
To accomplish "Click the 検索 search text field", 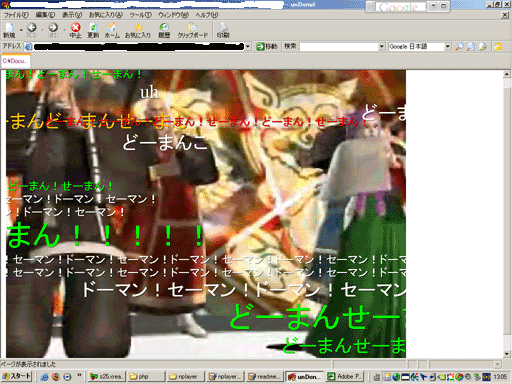I will [x=339, y=47].
